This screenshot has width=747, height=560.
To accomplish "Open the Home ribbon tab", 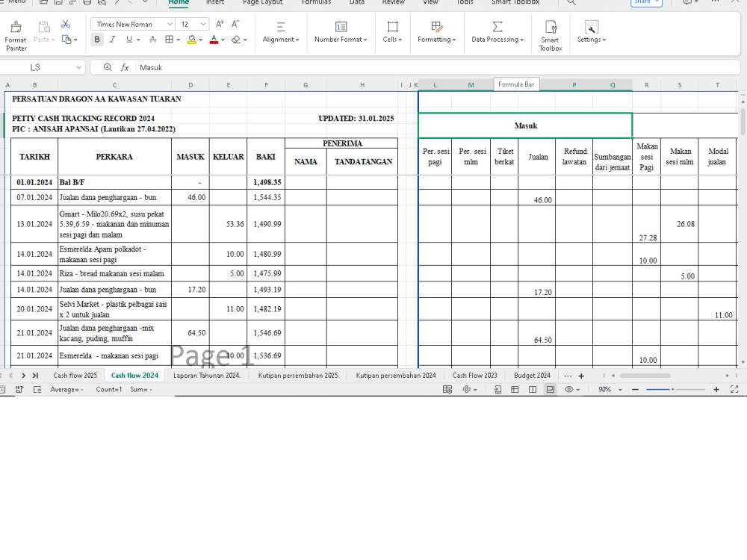I will [179, 2].
